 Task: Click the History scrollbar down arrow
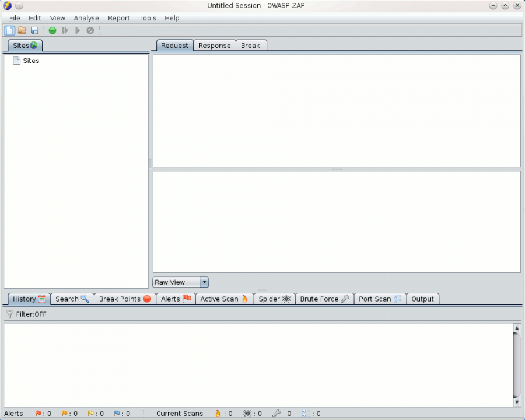click(x=516, y=402)
